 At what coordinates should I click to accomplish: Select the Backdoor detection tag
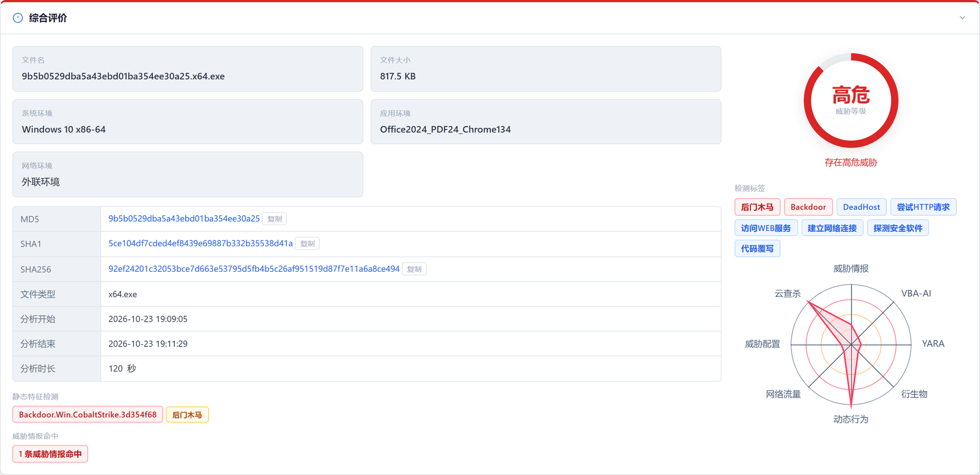808,207
